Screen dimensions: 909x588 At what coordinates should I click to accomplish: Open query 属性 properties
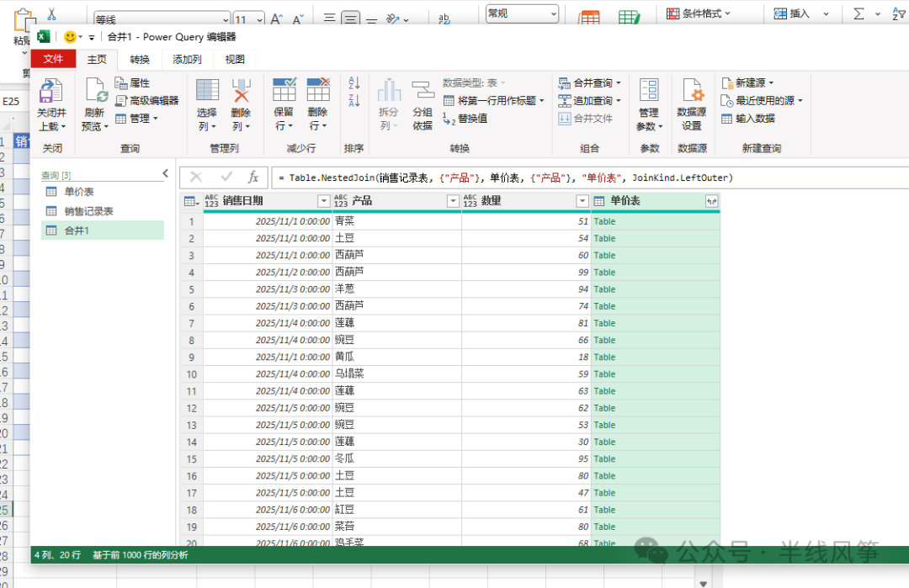point(133,82)
